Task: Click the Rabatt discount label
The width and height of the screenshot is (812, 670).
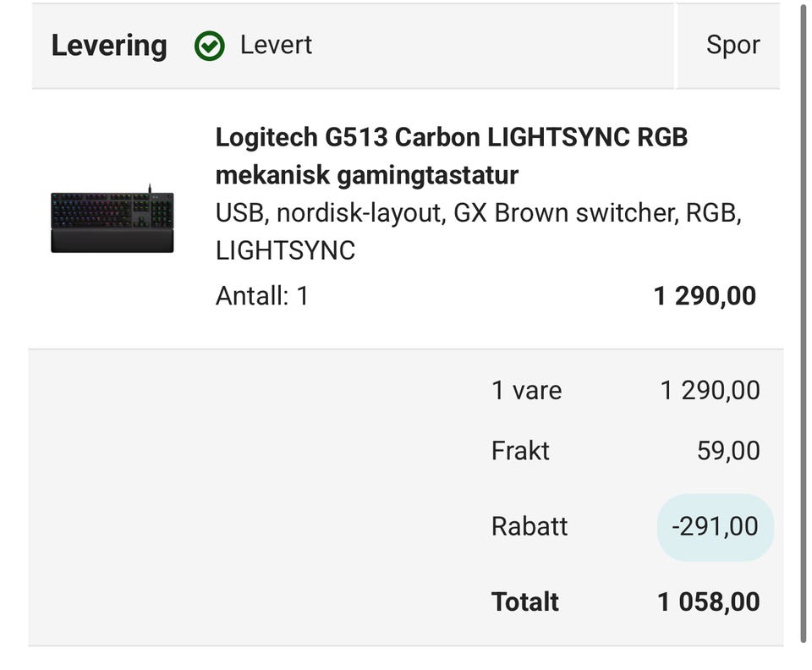Action: pos(529,526)
